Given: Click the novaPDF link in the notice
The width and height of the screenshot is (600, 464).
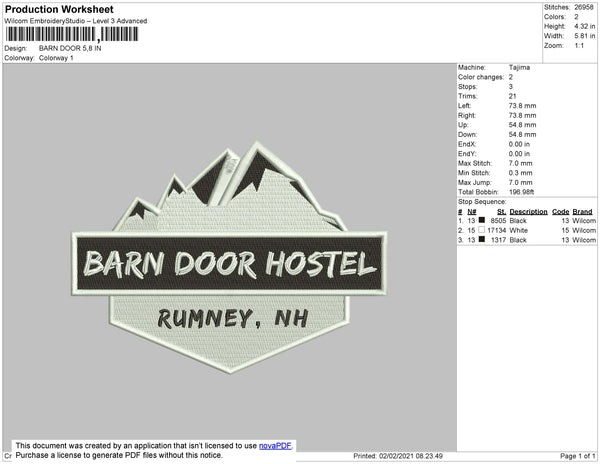Looking at the screenshot, I should coord(275,446).
